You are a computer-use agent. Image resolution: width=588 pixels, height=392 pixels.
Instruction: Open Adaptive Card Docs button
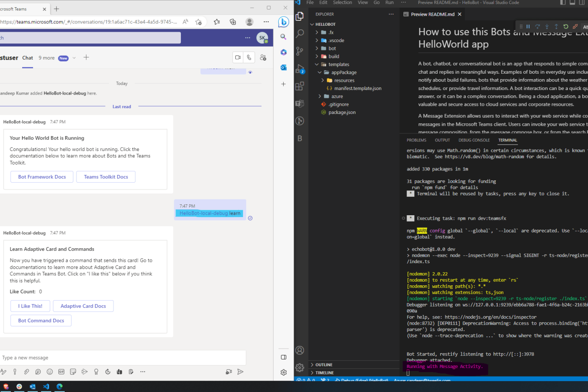click(83, 306)
